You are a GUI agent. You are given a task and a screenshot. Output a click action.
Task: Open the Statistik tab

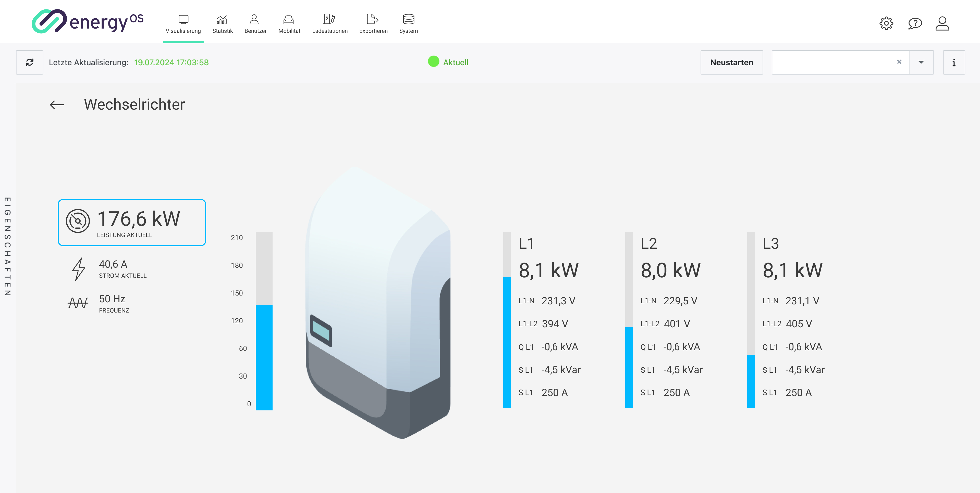click(222, 24)
